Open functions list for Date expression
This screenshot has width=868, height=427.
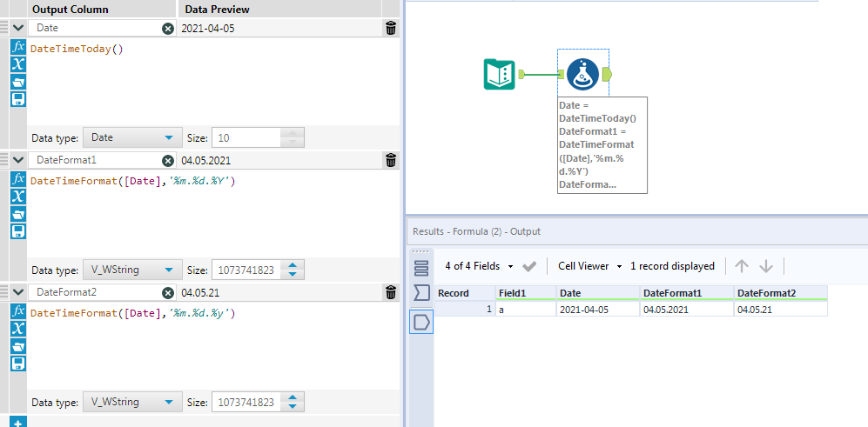pyautogui.click(x=18, y=46)
